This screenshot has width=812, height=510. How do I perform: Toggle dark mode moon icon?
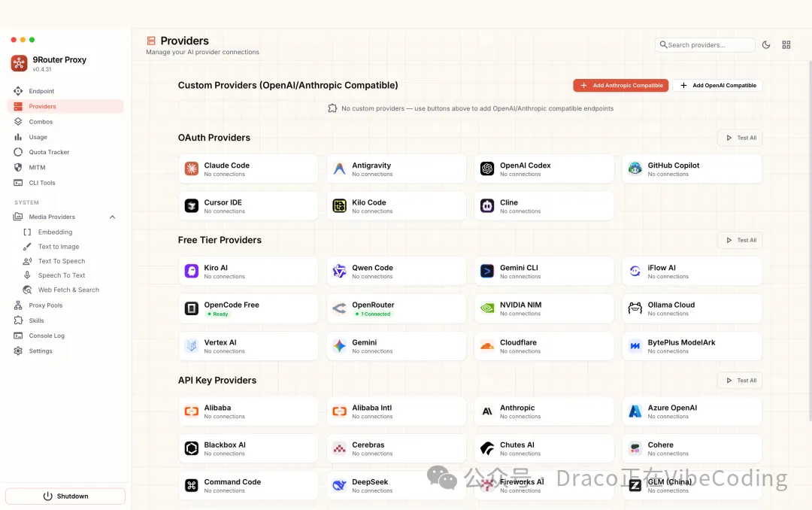[x=766, y=45]
